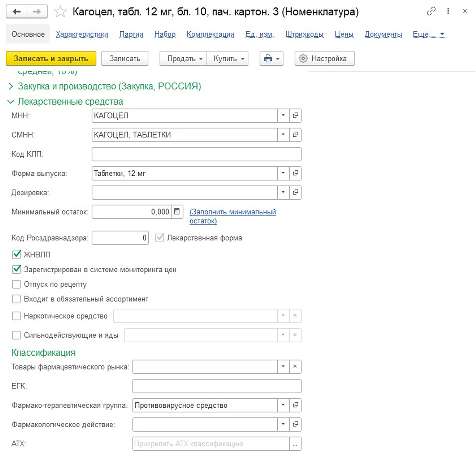Click the Записать и закрыть button
This screenshot has width=476, height=461.
coord(51,59)
